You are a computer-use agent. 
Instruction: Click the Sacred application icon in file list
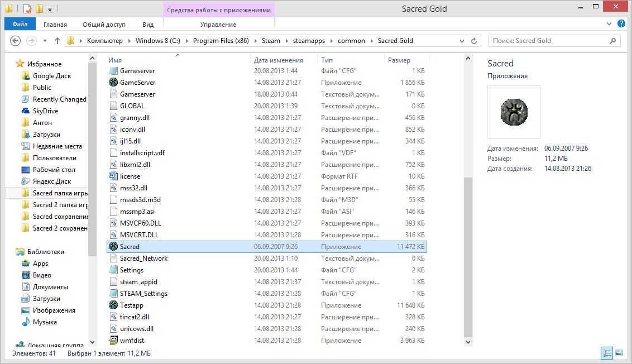click(113, 246)
